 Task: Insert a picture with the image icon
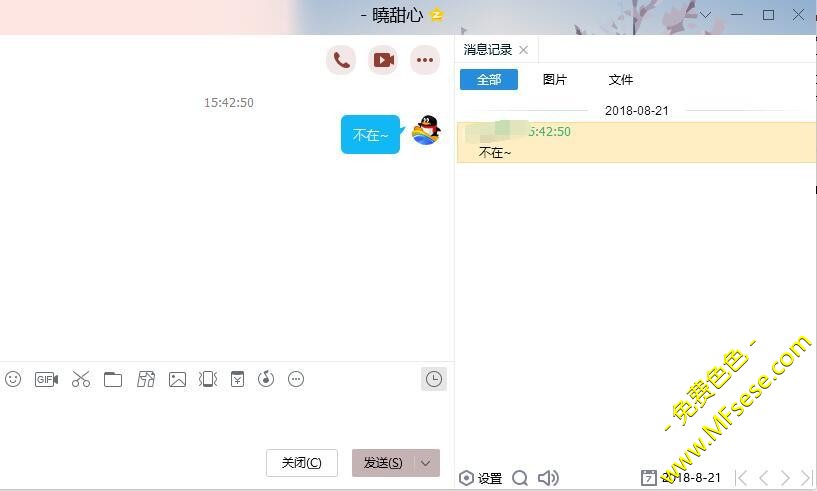pos(177,379)
